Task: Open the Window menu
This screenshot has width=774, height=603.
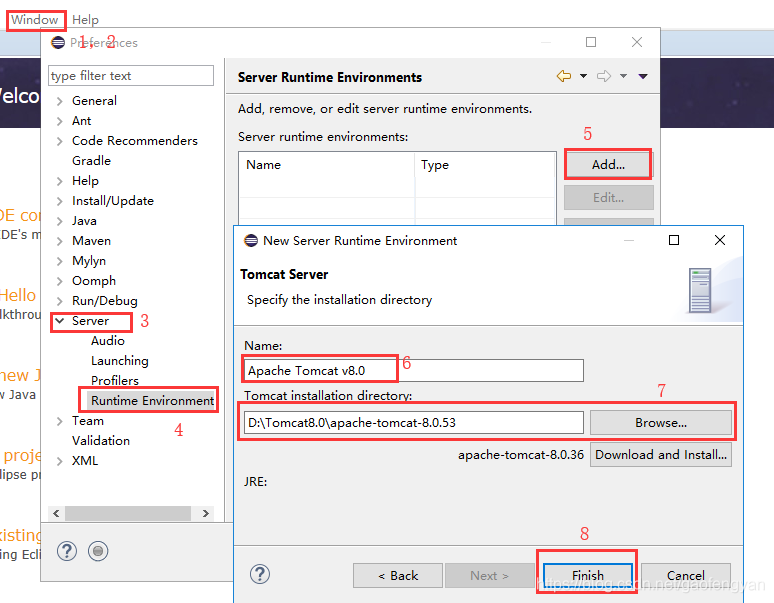Action: [35, 20]
